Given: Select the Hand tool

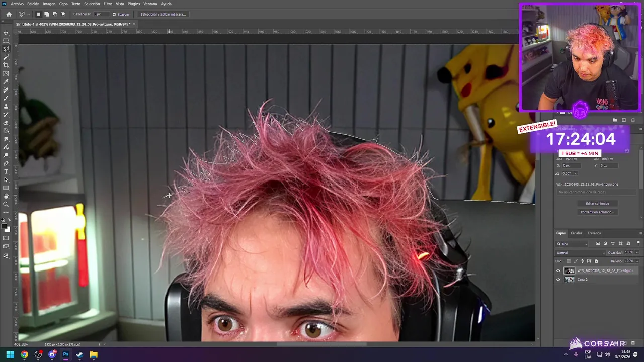Looking at the screenshot, I should 6,196.
